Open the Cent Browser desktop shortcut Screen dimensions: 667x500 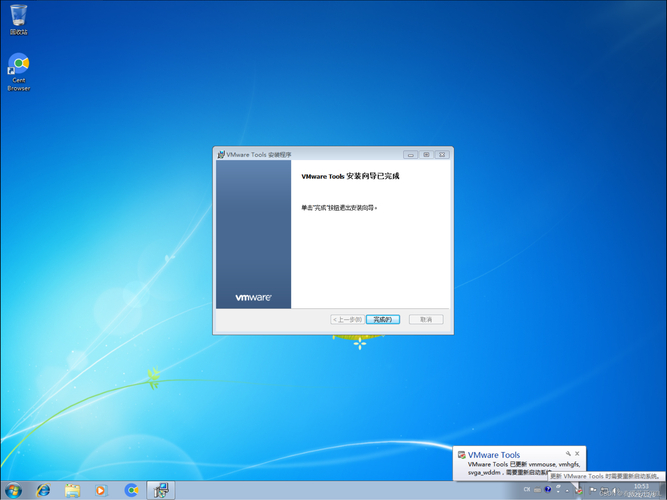point(18,71)
